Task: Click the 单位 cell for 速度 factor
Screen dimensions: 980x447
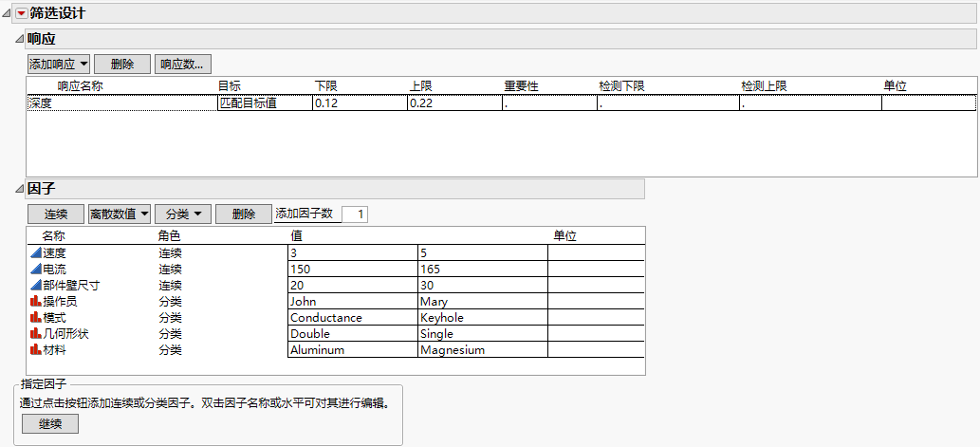Action: pyautogui.click(x=596, y=253)
